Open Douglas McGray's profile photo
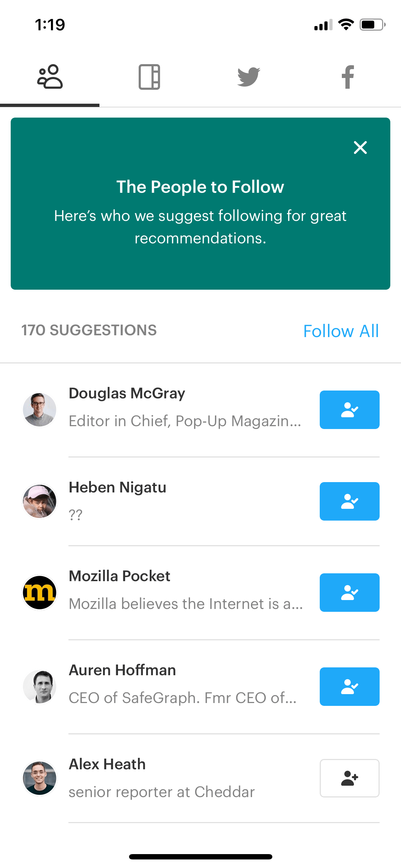 40,410
